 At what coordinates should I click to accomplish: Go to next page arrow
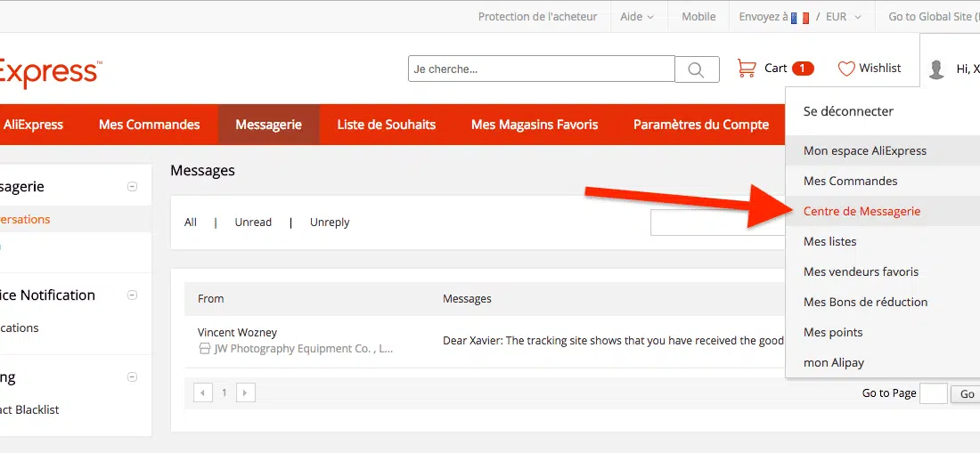246,393
